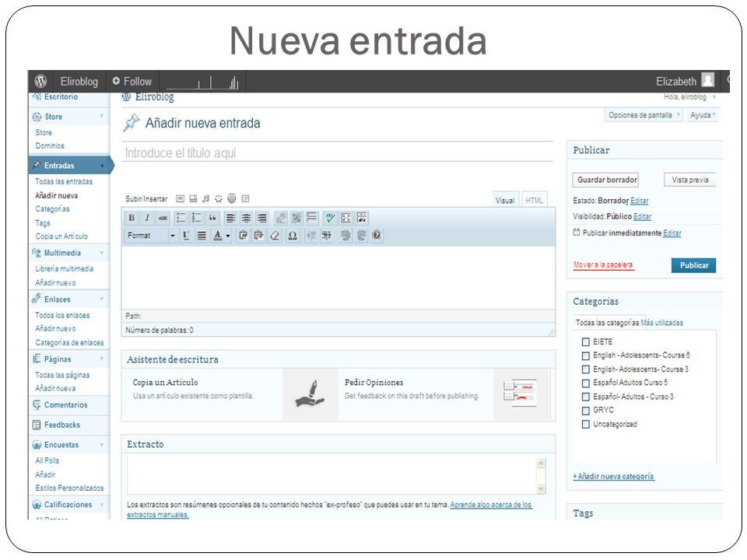
Task: Insert an ordered numbered list
Action: (x=197, y=218)
